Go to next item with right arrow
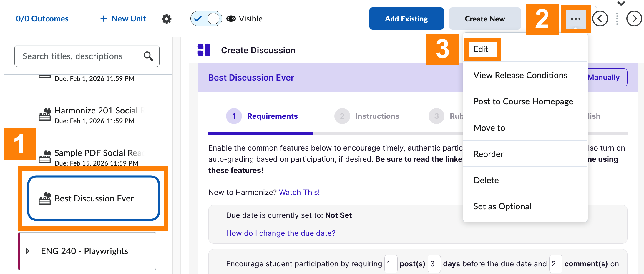This screenshot has height=274, width=644. (634, 19)
